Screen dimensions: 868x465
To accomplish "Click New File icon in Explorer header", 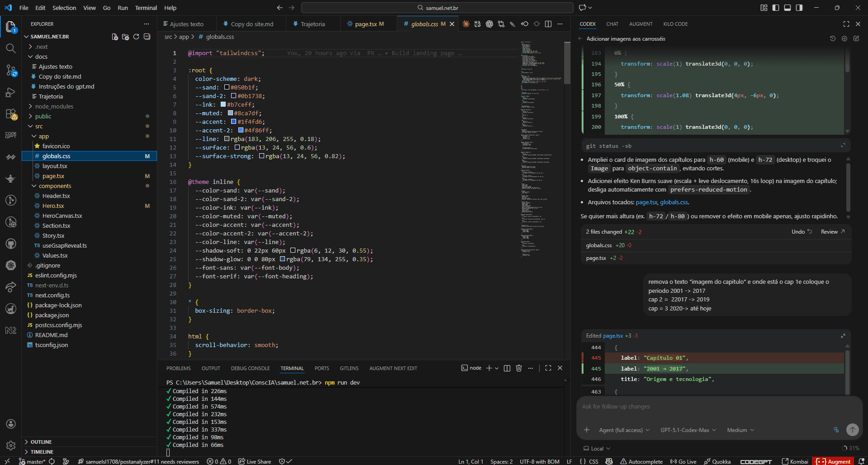I will pos(115,37).
